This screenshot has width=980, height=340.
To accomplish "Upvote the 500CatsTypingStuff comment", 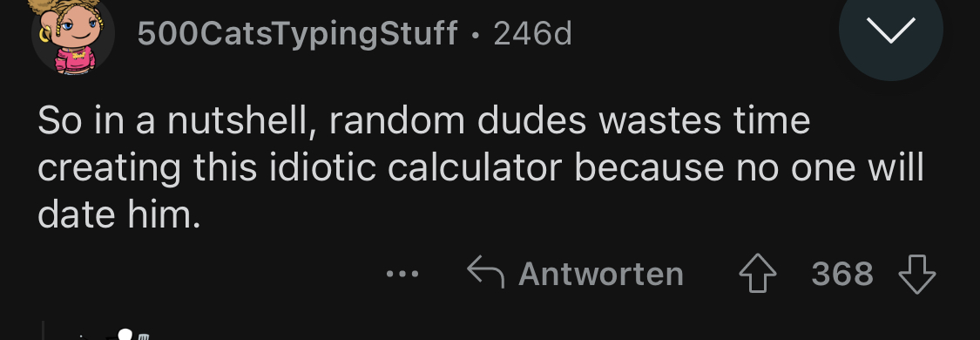I will pos(758,275).
